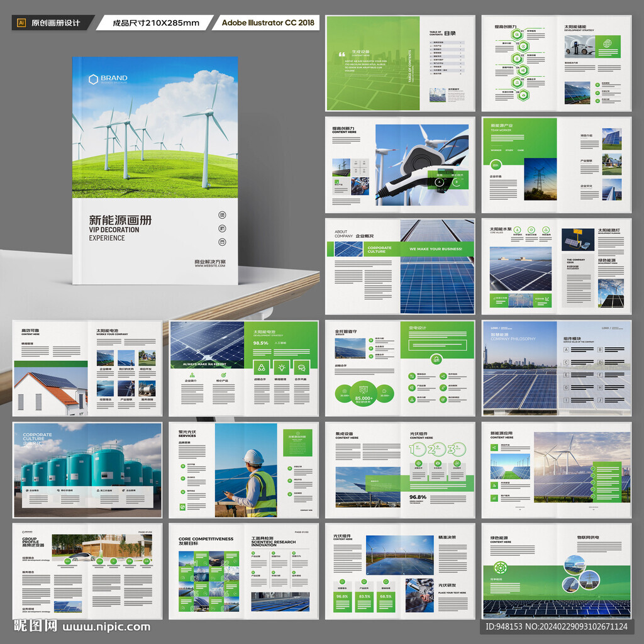Click the white globe icon in the green box
The height and width of the screenshot is (644, 644).
pyautogui.click(x=607, y=43)
